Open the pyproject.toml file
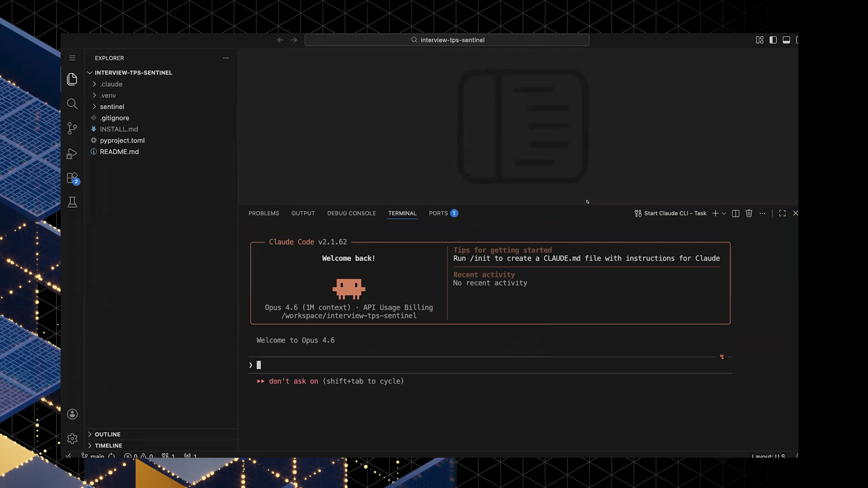The width and height of the screenshot is (868, 488). 122,141
